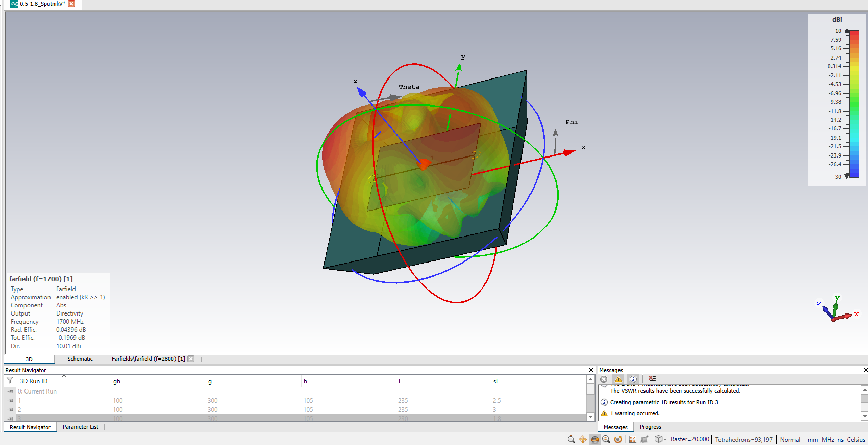This screenshot has width=868, height=445.
Task: Click the rotate in-plane view icon
Action: pos(618,439)
